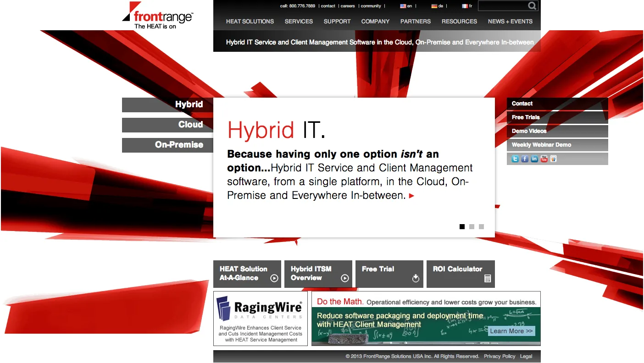The image size is (644, 363).
Task: Open the Facebook social icon
Action: coord(525,159)
